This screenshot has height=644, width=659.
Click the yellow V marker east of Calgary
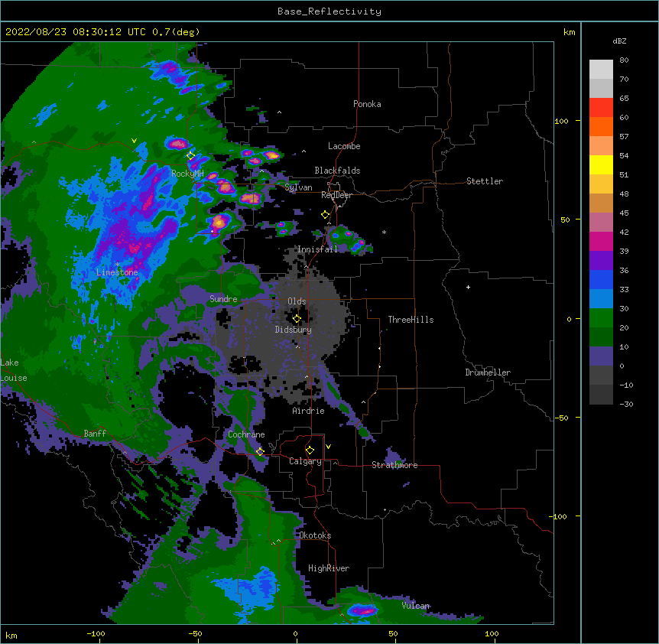pyautogui.click(x=328, y=447)
